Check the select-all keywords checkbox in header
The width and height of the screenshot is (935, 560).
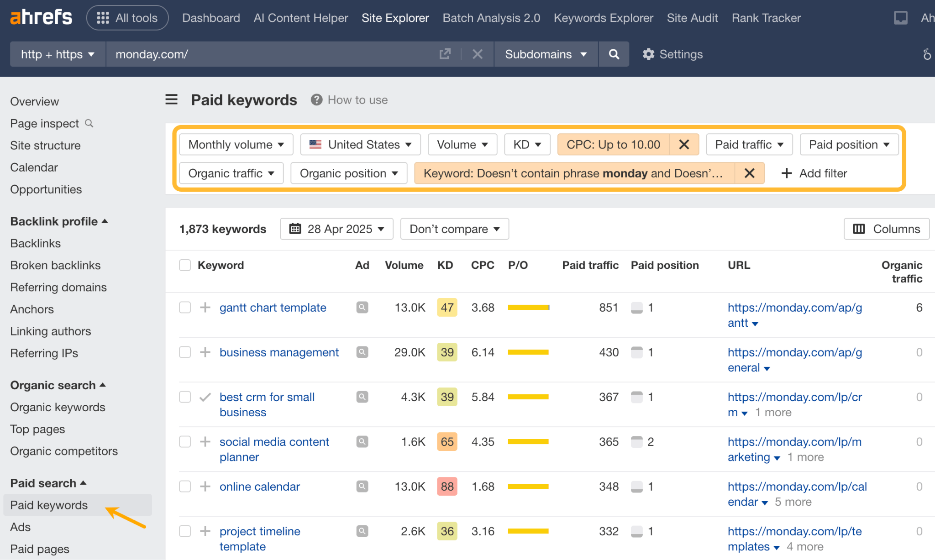coord(185,265)
